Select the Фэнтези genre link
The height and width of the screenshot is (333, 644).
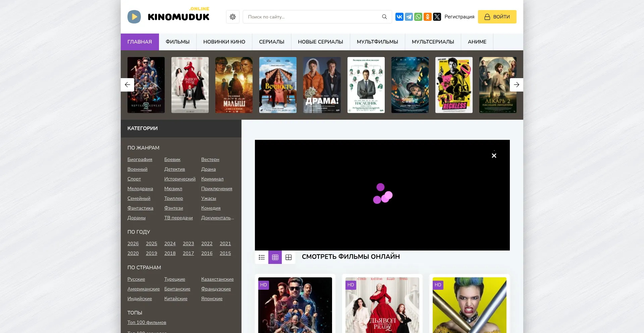(x=174, y=208)
